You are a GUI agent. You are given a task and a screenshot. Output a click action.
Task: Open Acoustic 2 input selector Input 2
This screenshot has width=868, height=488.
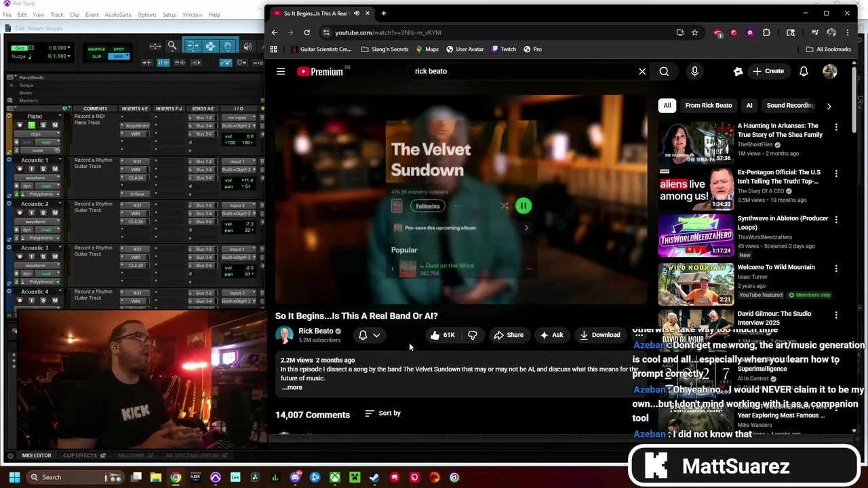pyautogui.click(x=239, y=205)
